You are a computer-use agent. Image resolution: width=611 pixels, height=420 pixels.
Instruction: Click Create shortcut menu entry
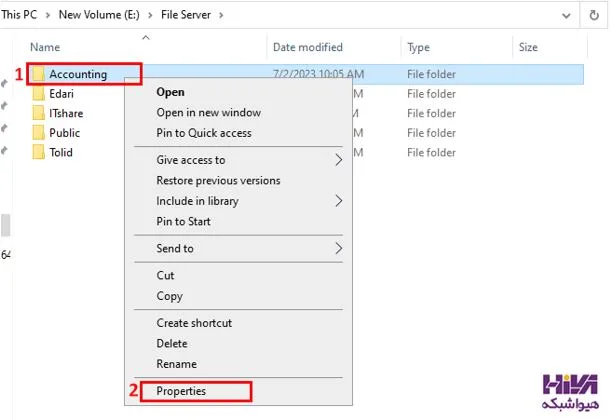tap(194, 323)
